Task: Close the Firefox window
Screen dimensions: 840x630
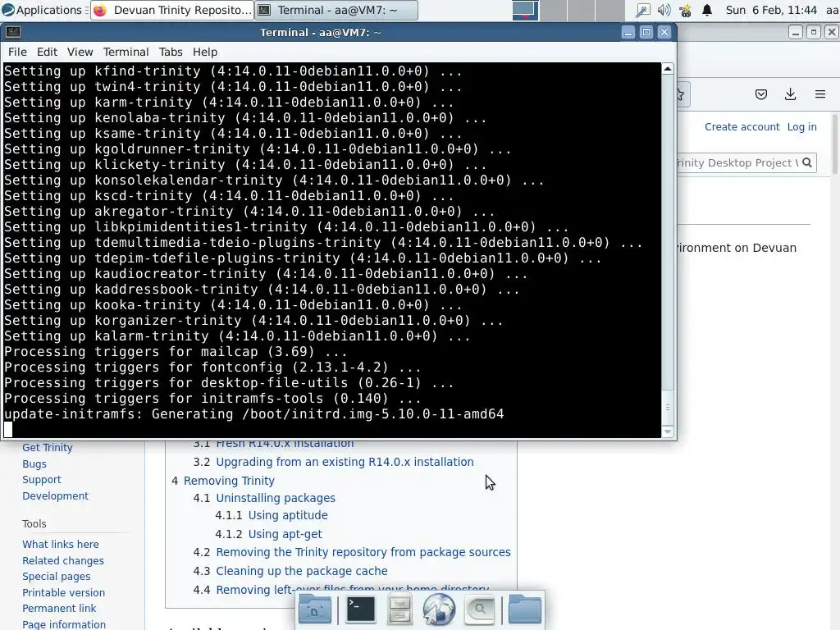Action: tap(832, 33)
